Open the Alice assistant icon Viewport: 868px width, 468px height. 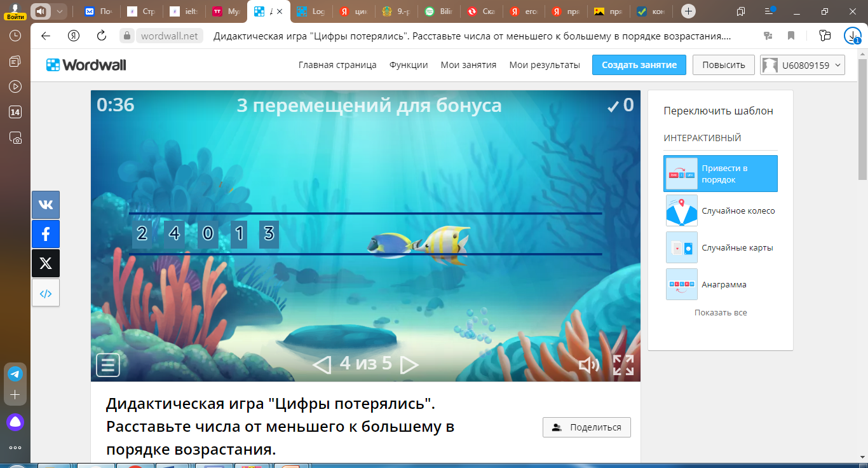coord(15,422)
